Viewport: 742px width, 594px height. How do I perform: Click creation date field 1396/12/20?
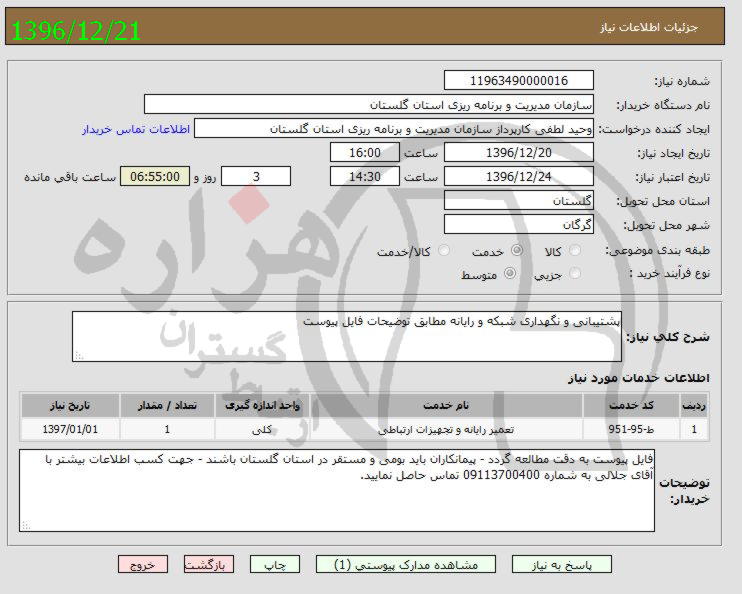[519, 152]
